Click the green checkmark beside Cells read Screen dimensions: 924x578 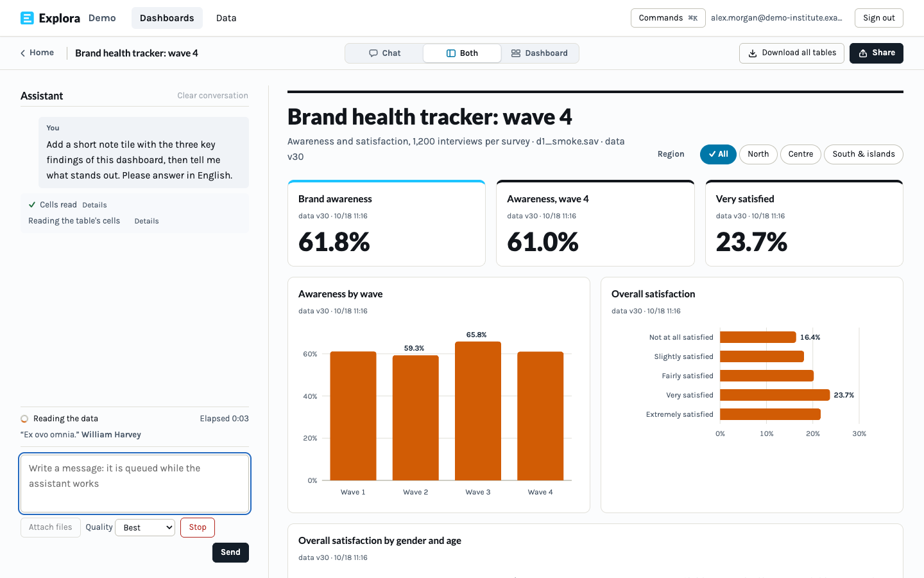click(x=32, y=205)
